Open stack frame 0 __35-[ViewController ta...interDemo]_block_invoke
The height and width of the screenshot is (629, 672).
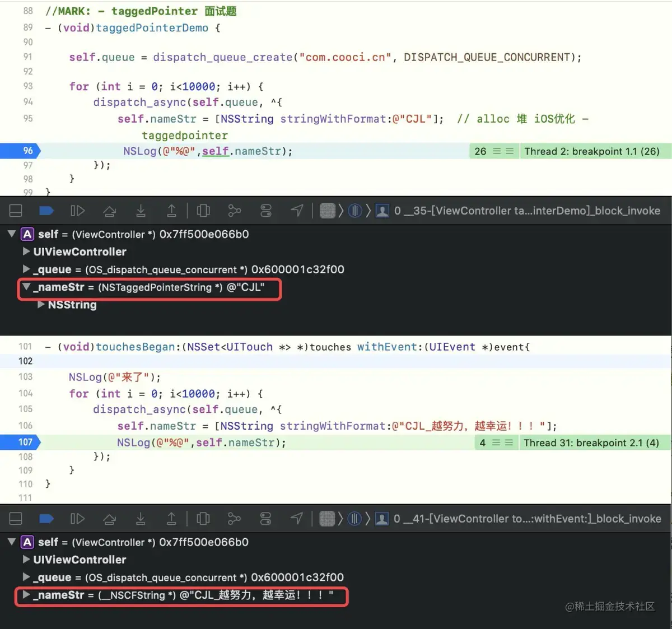tap(527, 211)
